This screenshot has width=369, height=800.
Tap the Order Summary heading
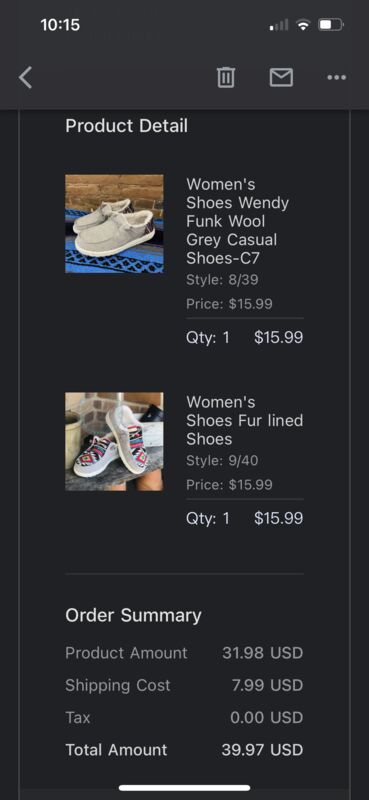(133, 615)
